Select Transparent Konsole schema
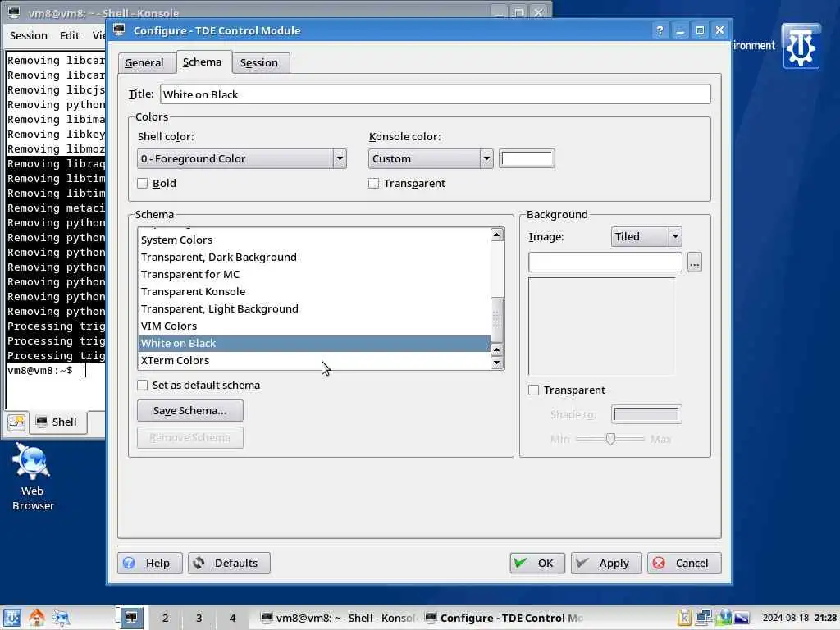Image resolution: width=840 pixels, height=630 pixels. 314,291
